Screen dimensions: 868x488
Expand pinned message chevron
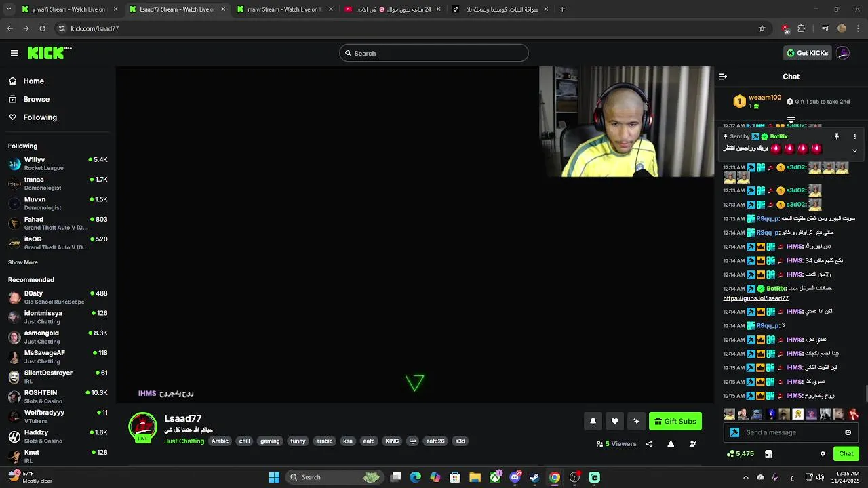click(854, 150)
